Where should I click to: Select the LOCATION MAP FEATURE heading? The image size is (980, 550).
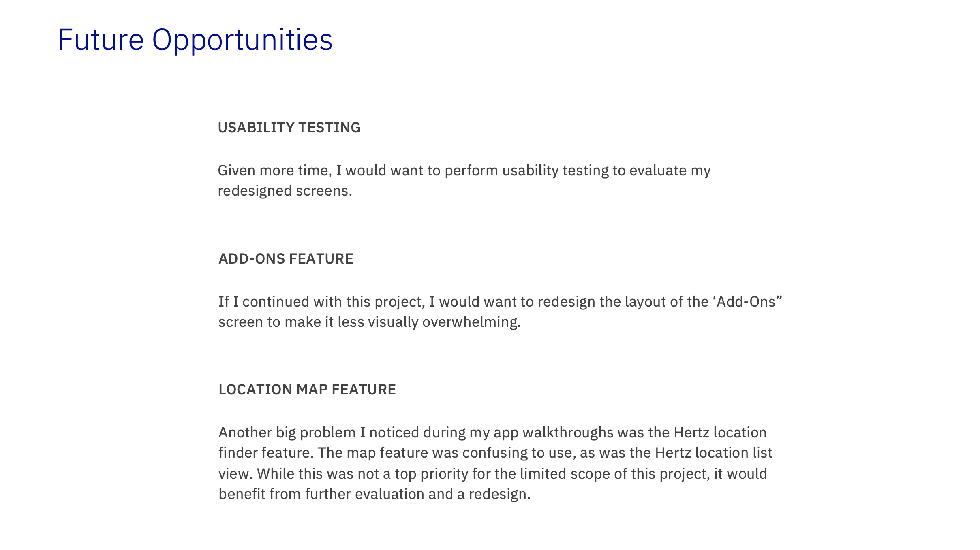point(307,390)
